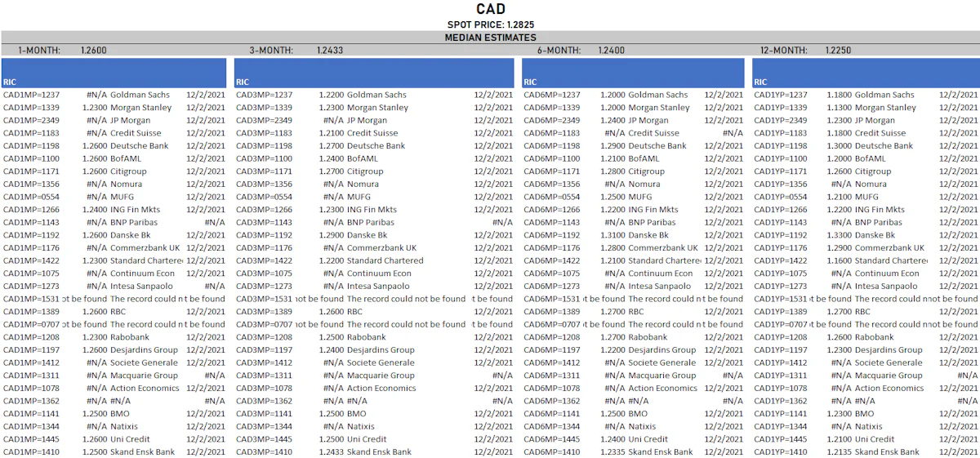Click the CAD1YP=1198 code
This screenshot has width=980, height=458.
(781, 146)
